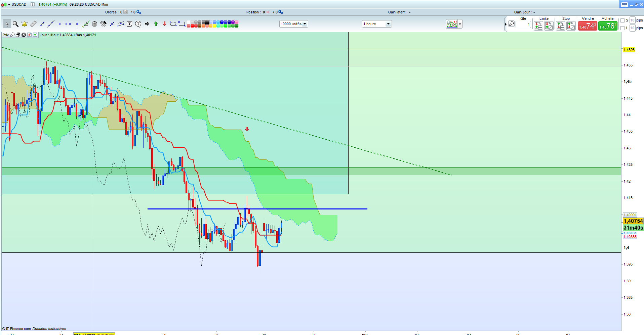Click the S pips value field

[x=632, y=20]
